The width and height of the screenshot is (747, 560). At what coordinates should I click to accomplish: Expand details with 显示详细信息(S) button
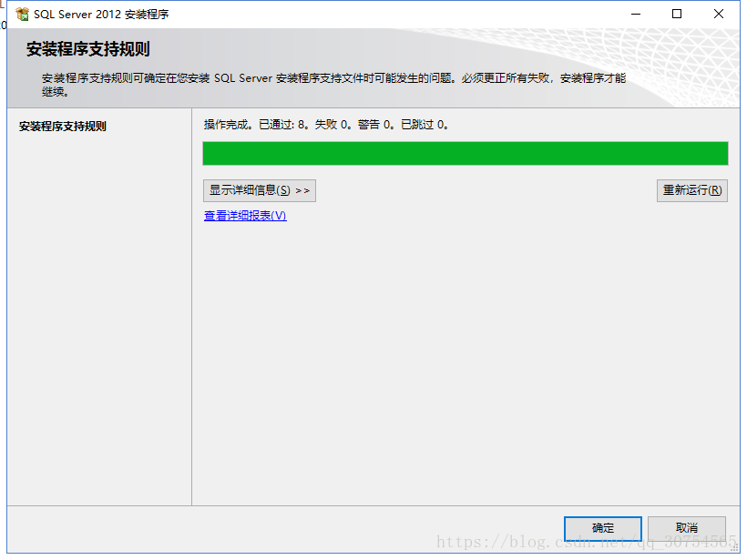[x=259, y=190]
